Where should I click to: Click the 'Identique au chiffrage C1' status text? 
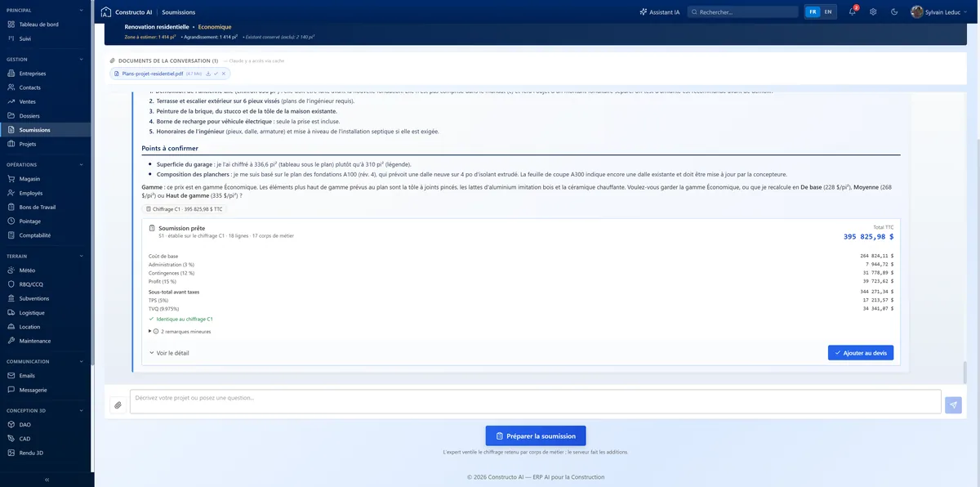pos(185,319)
